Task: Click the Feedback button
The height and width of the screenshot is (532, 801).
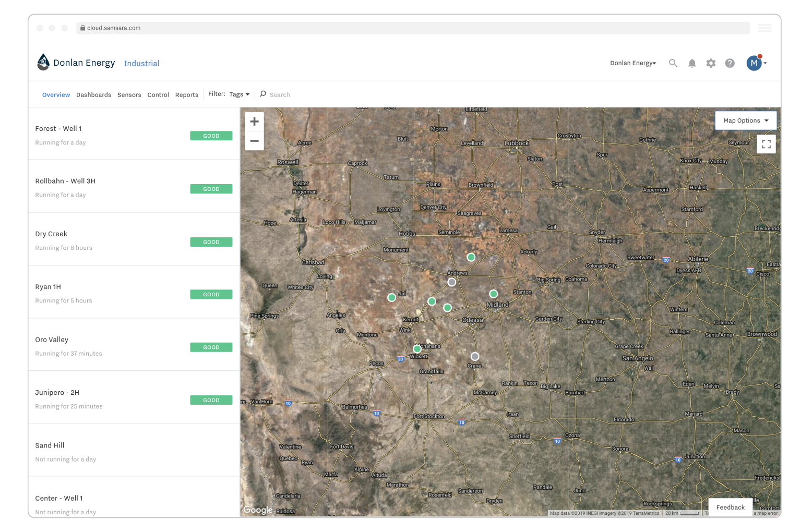Action: click(731, 507)
